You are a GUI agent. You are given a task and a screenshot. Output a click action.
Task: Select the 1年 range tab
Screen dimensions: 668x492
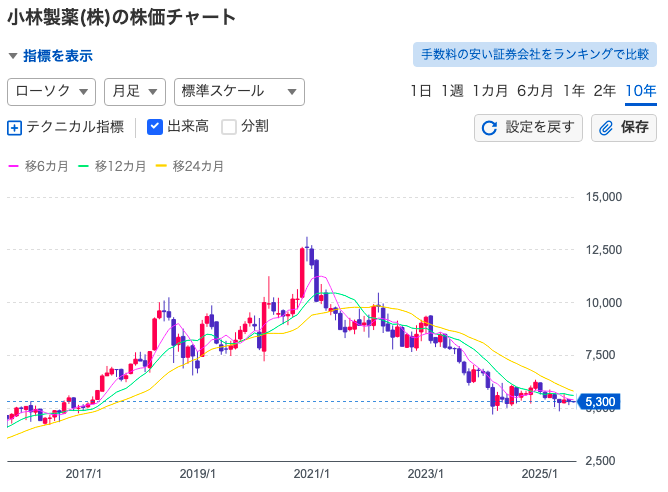573,91
